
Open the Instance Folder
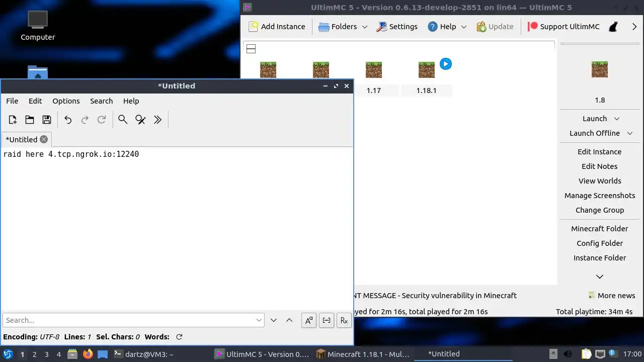[600, 258]
